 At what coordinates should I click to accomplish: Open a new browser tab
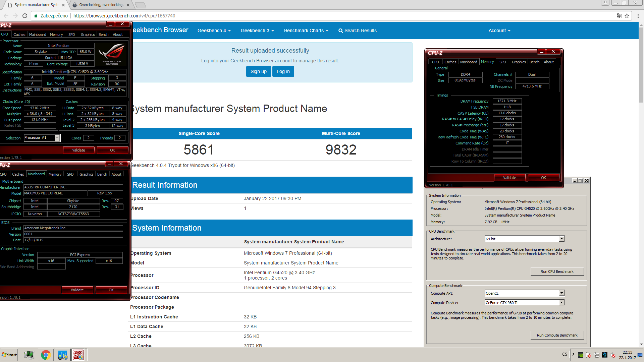(141, 5)
